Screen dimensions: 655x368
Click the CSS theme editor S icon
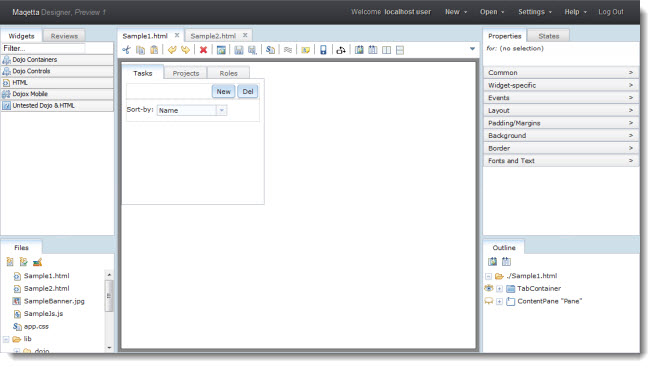270,50
